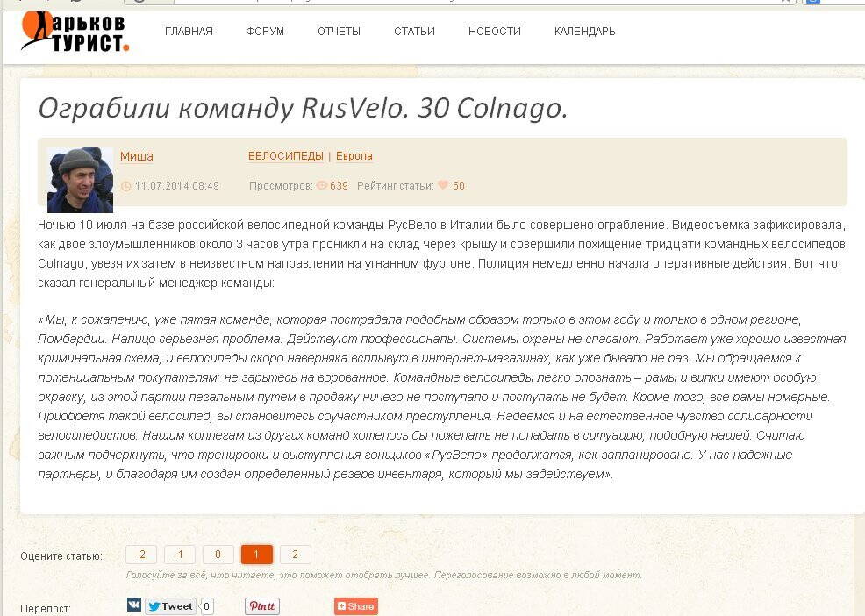This screenshot has height=616, width=865.
Task: Open author Миша's profile link
Action: [136, 157]
